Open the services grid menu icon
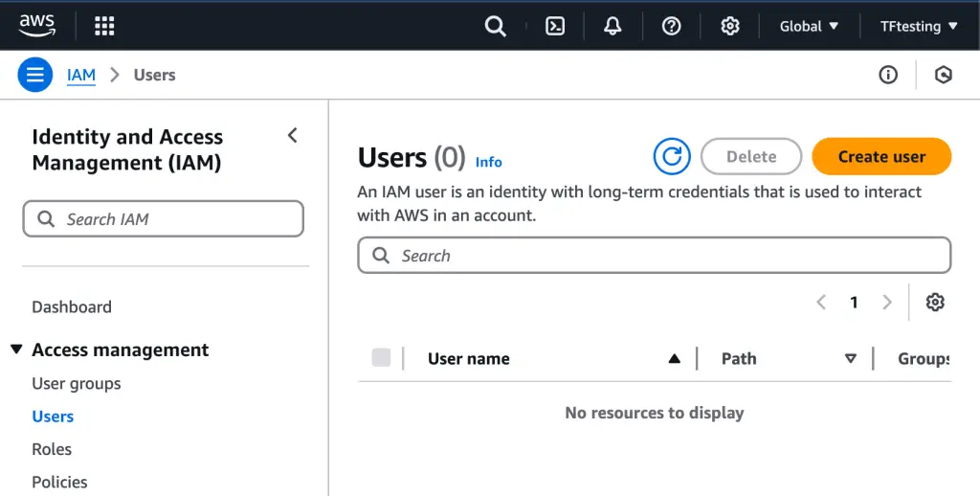 (104, 26)
